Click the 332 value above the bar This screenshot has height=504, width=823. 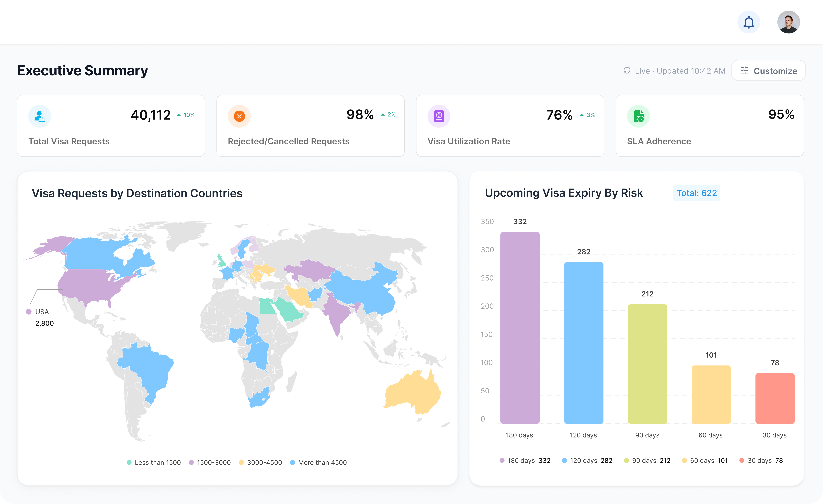(x=520, y=221)
